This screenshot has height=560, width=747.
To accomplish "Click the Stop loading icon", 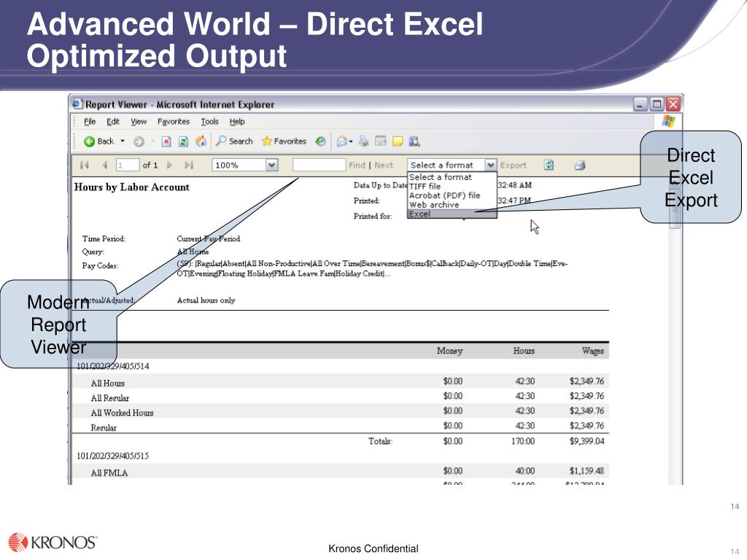I will pos(166,141).
